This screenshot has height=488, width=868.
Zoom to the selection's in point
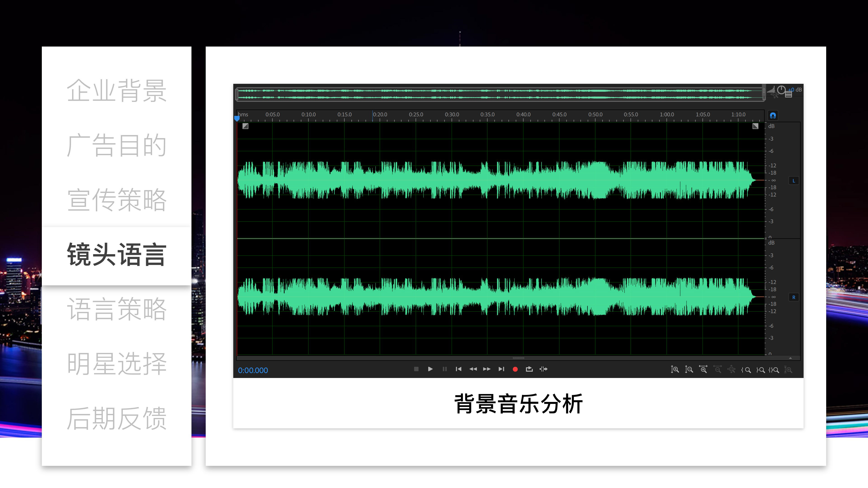tap(746, 370)
